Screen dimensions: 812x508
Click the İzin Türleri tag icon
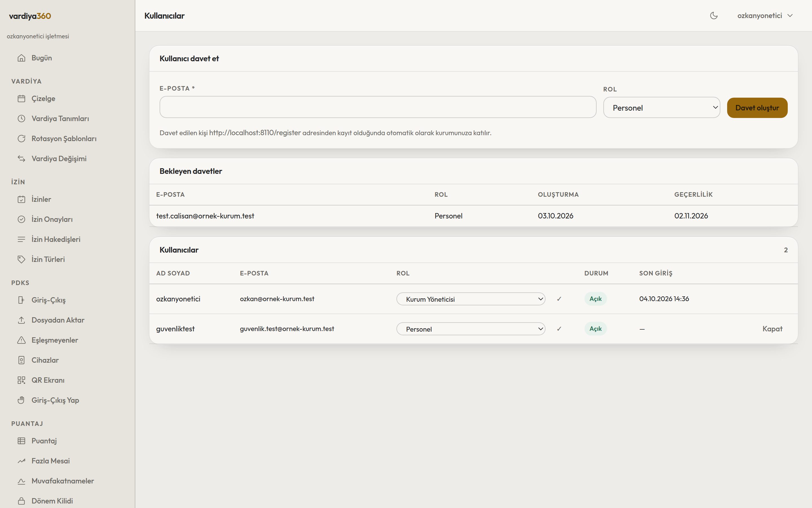(21, 259)
